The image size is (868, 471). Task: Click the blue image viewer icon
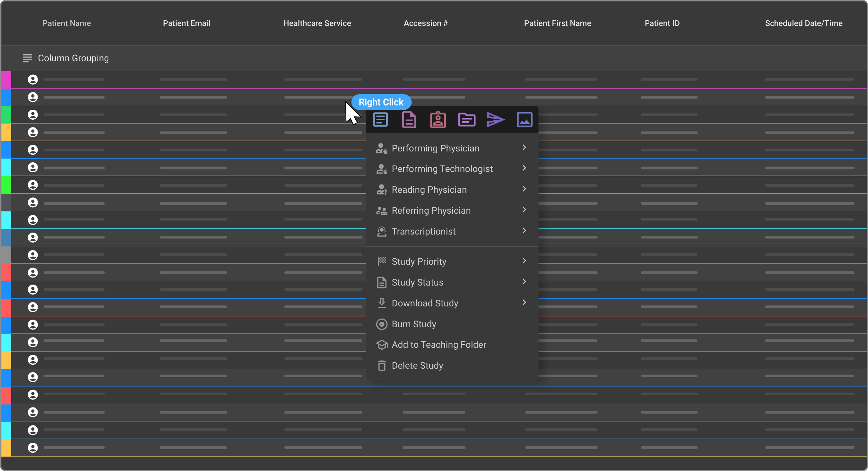click(x=524, y=120)
